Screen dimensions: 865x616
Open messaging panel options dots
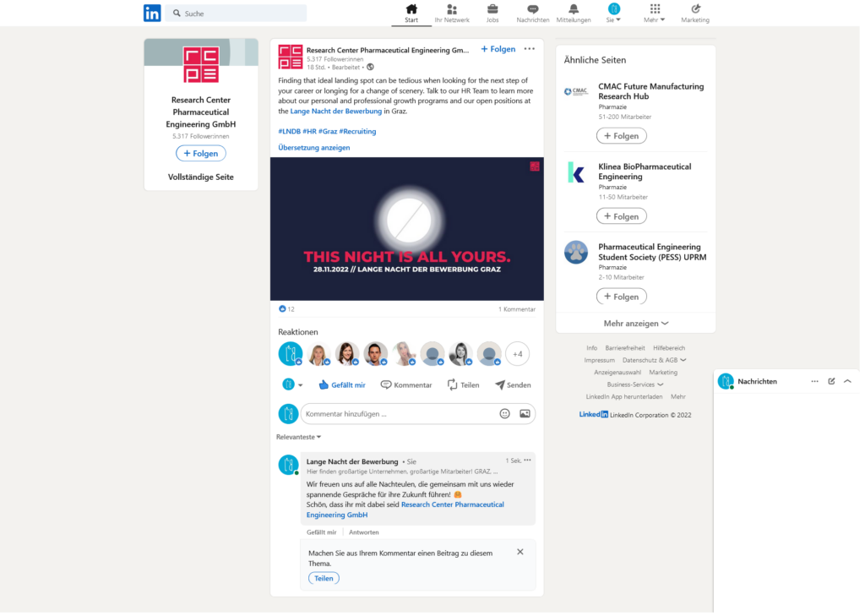[x=815, y=381]
